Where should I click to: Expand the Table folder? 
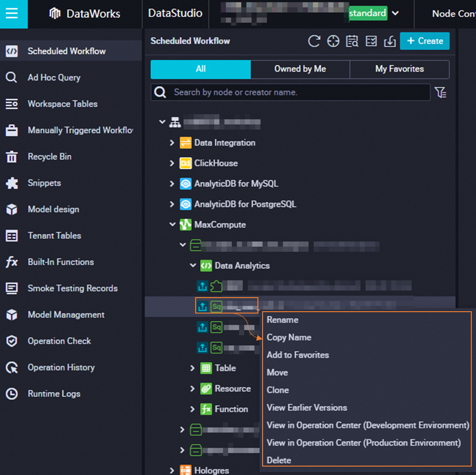(x=192, y=368)
